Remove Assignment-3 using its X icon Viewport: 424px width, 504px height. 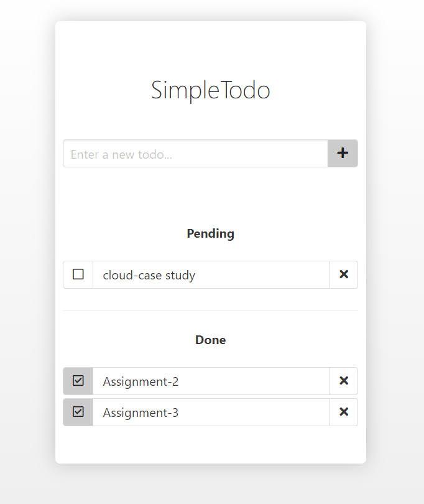[344, 412]
